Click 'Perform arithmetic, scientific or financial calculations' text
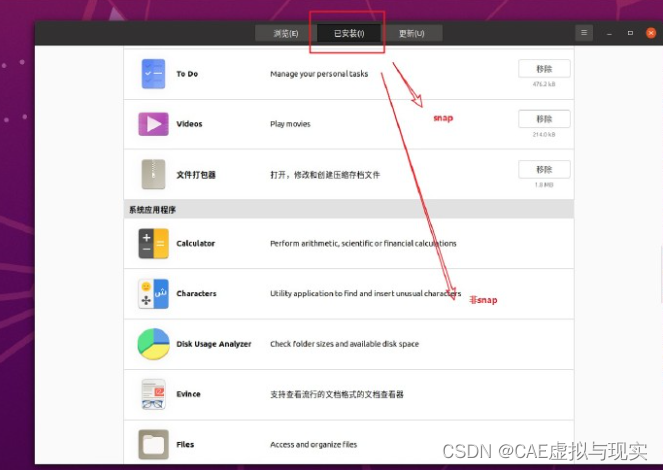 click(x=363, y=243)
